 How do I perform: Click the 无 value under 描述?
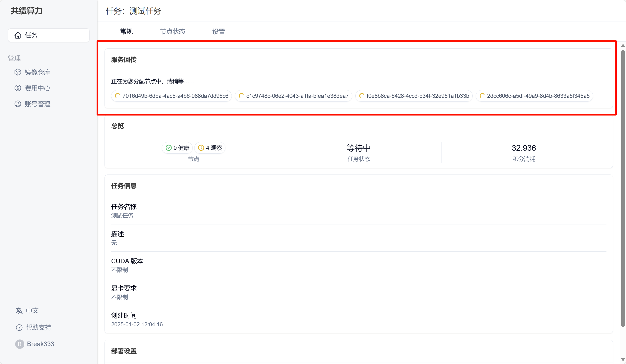click(114, 243)
